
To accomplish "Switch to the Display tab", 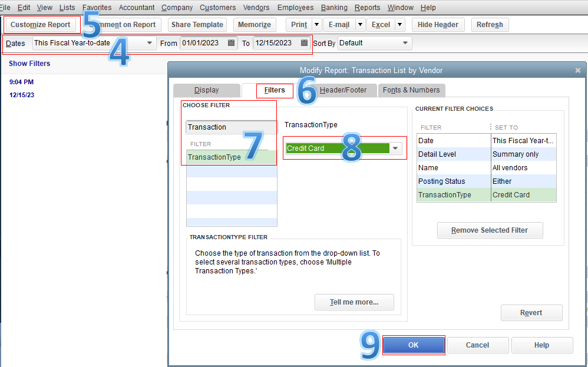I will pos(207,90).
